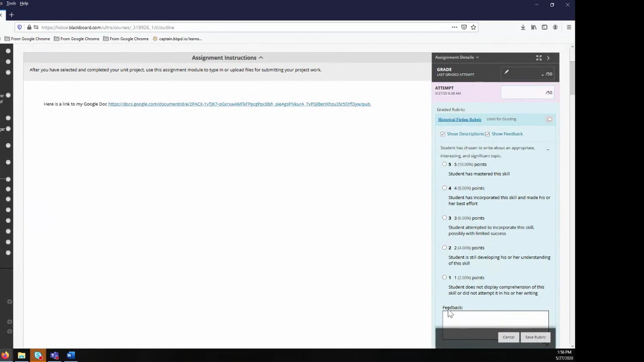Click the pencil edit grade icon

click(506, 72)
